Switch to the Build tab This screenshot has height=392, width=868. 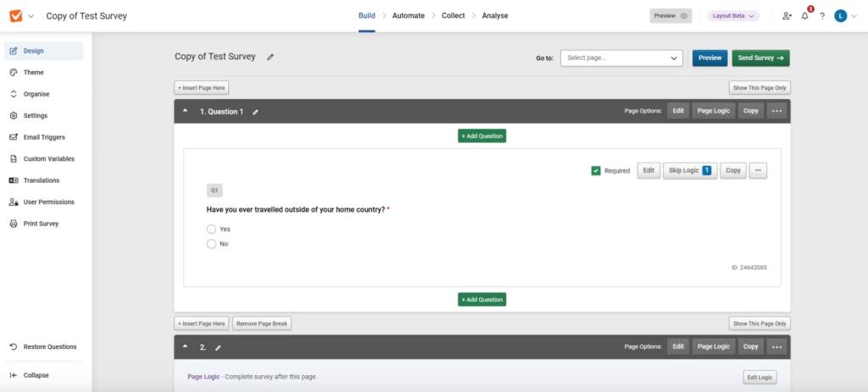click(x=366, y=16)
